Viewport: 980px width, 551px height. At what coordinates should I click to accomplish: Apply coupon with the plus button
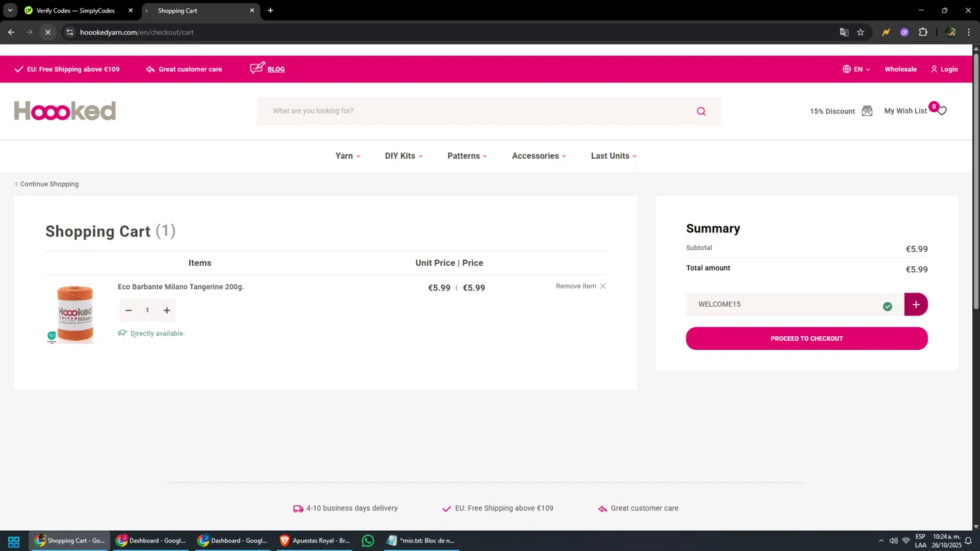(x=915, y=304)
